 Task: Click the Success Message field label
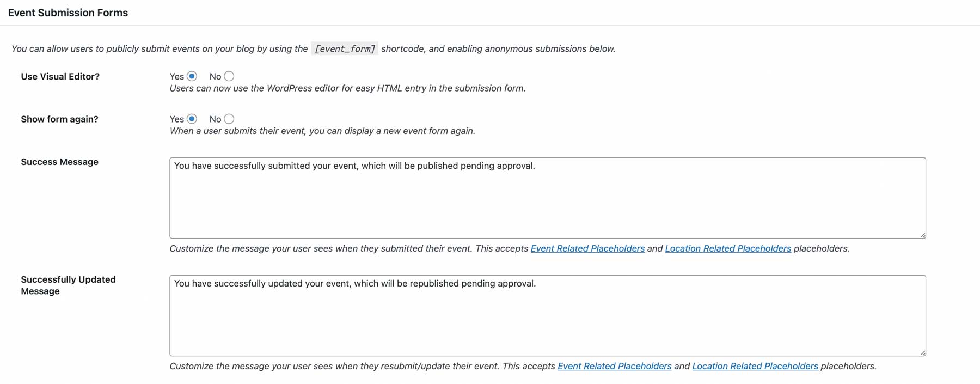(59, 162)
